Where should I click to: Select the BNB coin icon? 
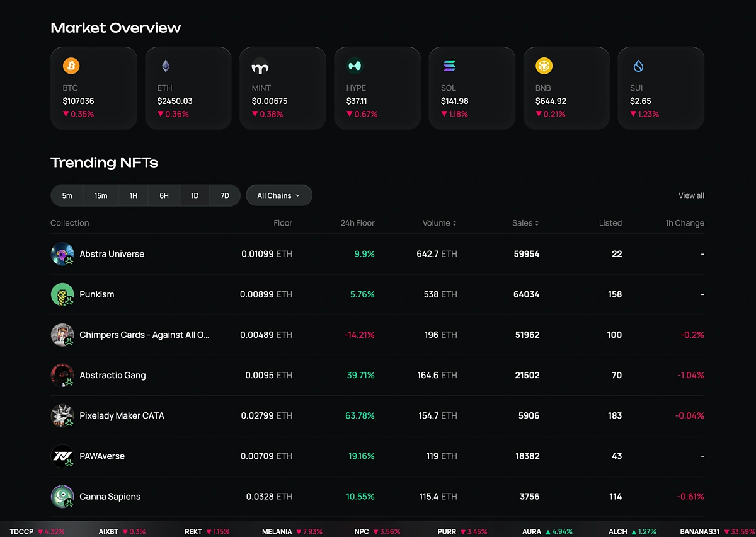coord(544,65)
